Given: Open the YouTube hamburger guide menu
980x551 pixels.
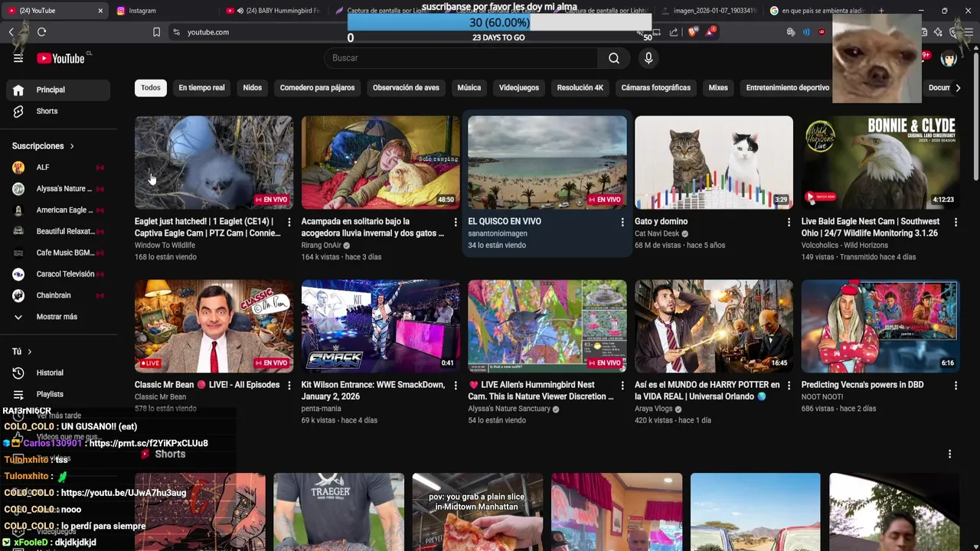Looking at the screenshot, I should click(x=18, y=58).
